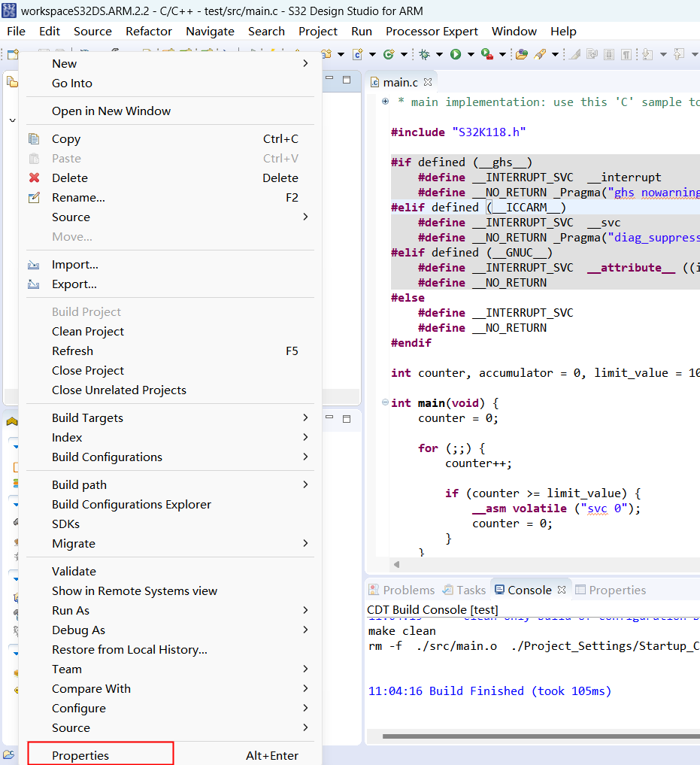Toggle show whitespace characters pilcrow icon
Screen dimensions: 700x765
627,54
